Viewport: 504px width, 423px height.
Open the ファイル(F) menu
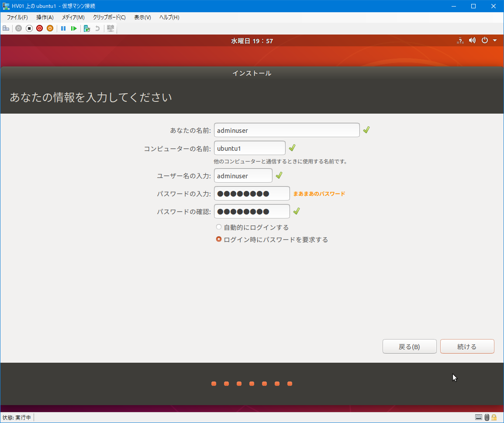click(x=17, y=17)
